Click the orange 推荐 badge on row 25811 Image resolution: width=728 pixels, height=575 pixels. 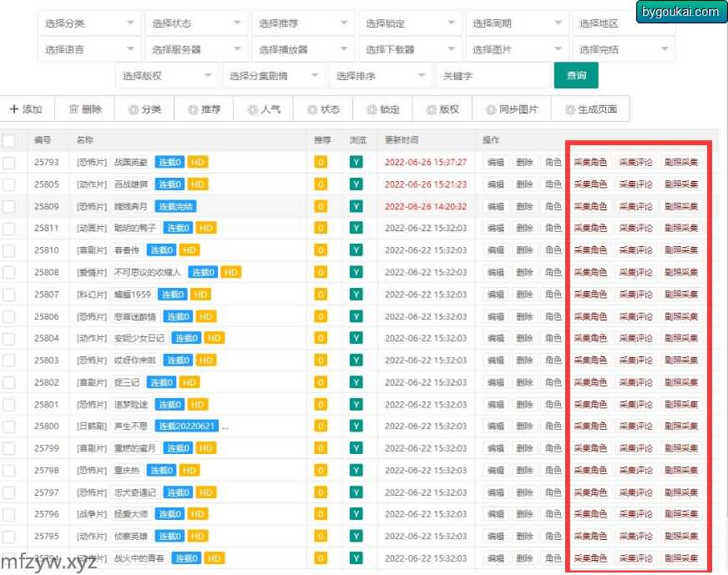321,228
